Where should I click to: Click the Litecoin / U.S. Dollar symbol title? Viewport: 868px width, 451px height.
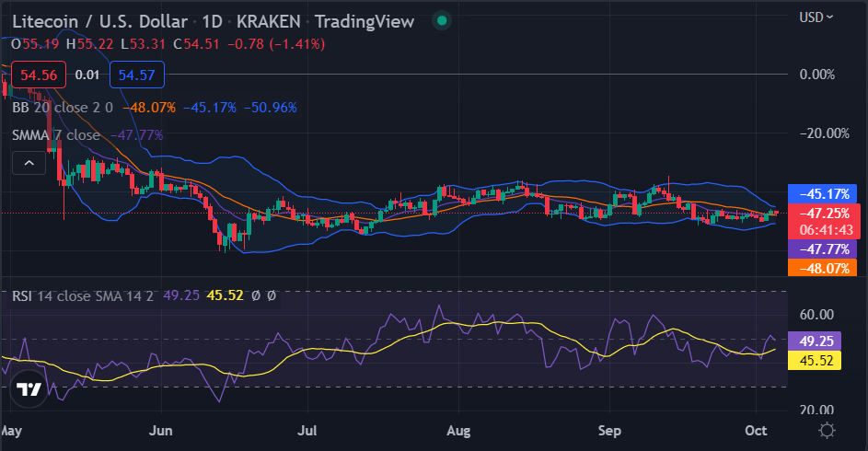(x=100, y=21)
